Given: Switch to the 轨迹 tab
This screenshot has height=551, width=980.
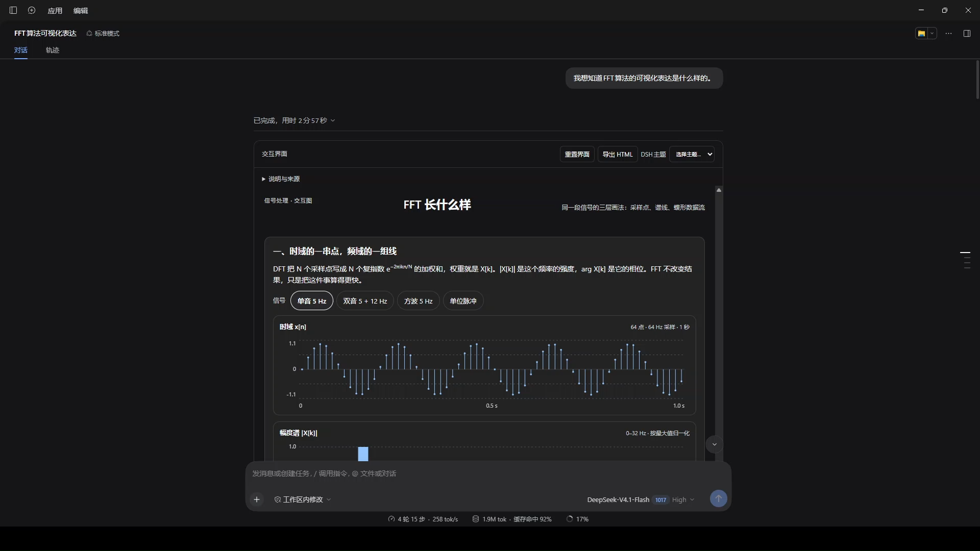Looking at the screenshot, I should coord(53,50).
